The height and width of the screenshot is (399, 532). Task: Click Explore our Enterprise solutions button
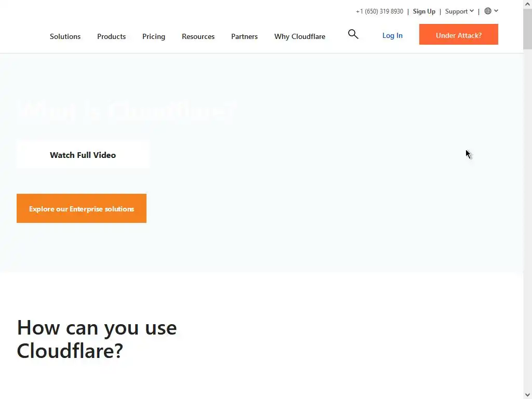pyautogui.click(x=82, y=208)
